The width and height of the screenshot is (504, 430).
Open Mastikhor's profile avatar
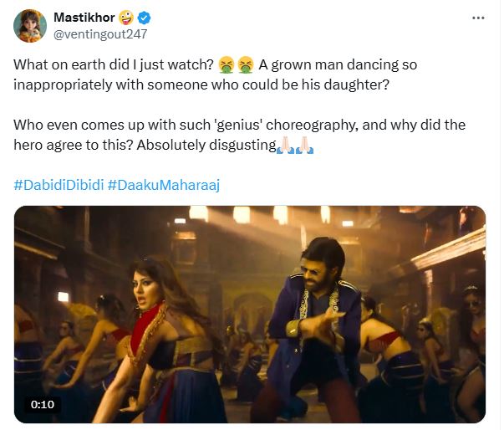coord(29,26)
